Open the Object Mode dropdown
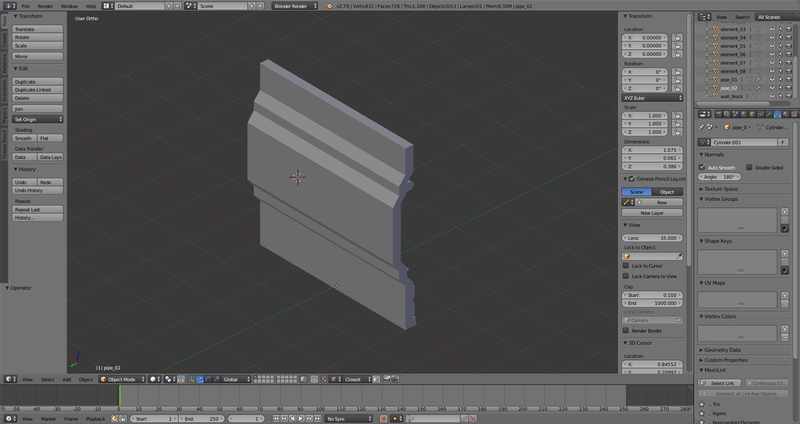800x424 pixels. (122, 379)
